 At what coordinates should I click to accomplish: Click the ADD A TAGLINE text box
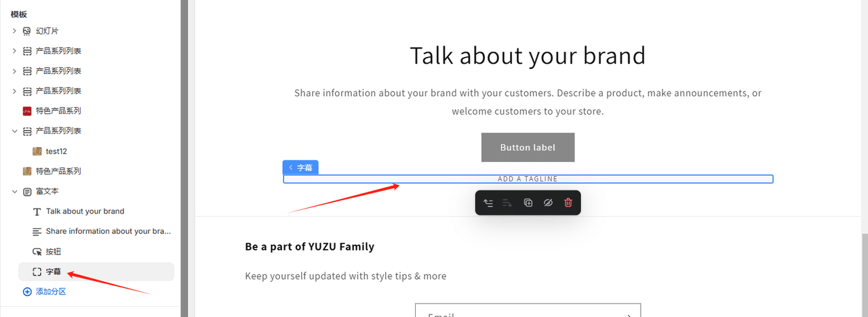pyautogui.click(x=528, y=179)
